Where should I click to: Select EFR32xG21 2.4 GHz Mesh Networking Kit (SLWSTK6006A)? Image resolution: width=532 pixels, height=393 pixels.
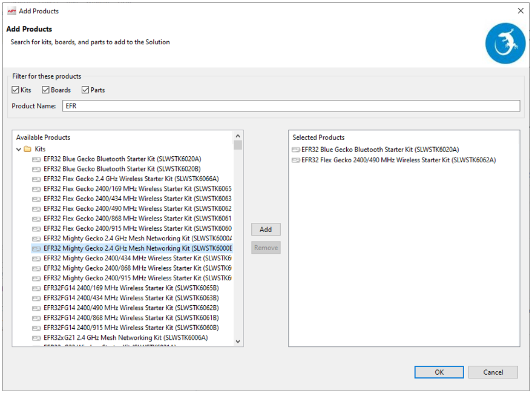pyautogui.click(x=125, y=338)
